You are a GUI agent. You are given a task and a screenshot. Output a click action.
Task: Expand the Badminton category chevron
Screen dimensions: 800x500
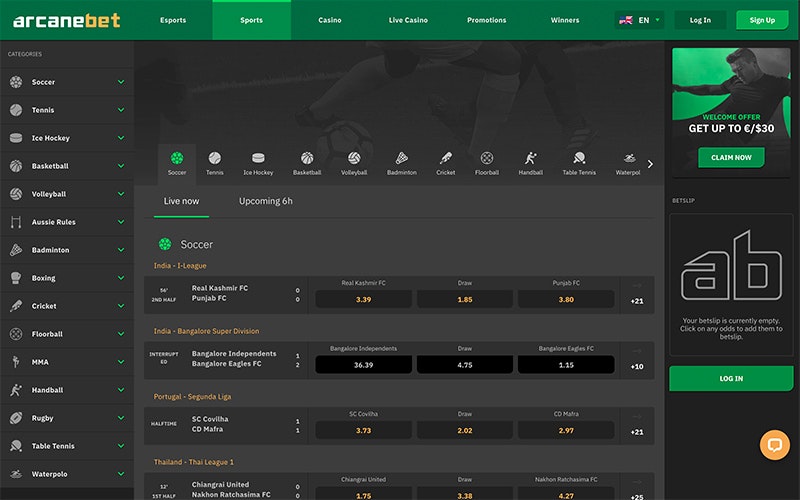click(x=121, y=250)
